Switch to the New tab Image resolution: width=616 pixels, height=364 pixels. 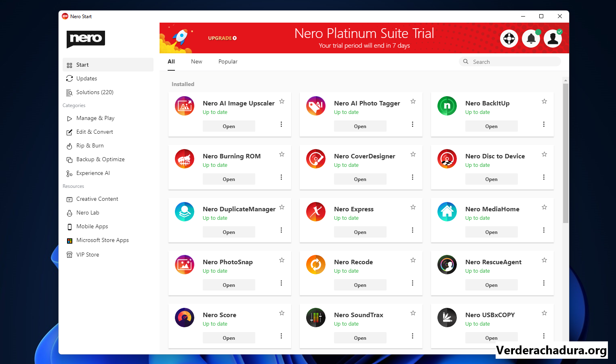pyautogui.click(x=197, y=61)
